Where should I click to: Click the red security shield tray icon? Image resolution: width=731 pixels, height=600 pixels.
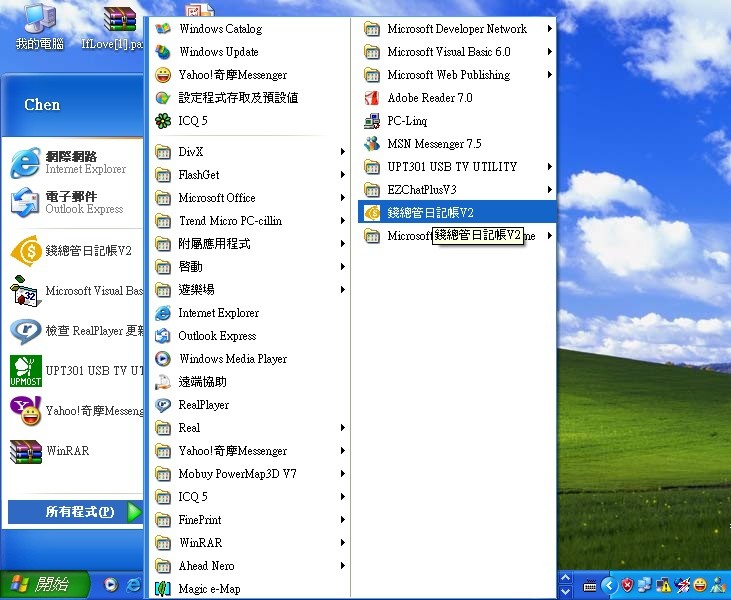(628, 585)
